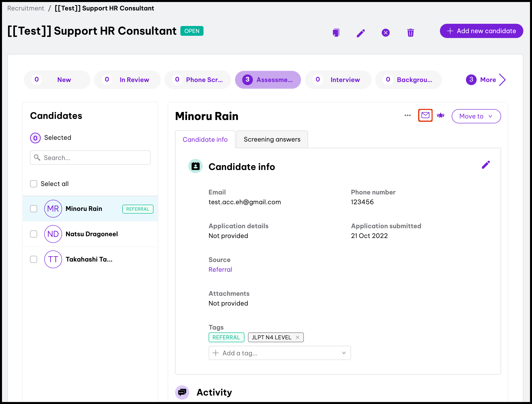
Task: Click the stars rating icon beside Move to
Action: (440, 116)
